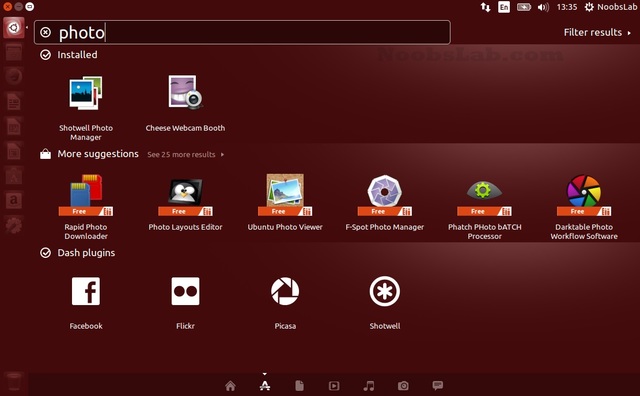Collapse More suggestions category header
Viewport: 640px width, 396px height.
89,154
